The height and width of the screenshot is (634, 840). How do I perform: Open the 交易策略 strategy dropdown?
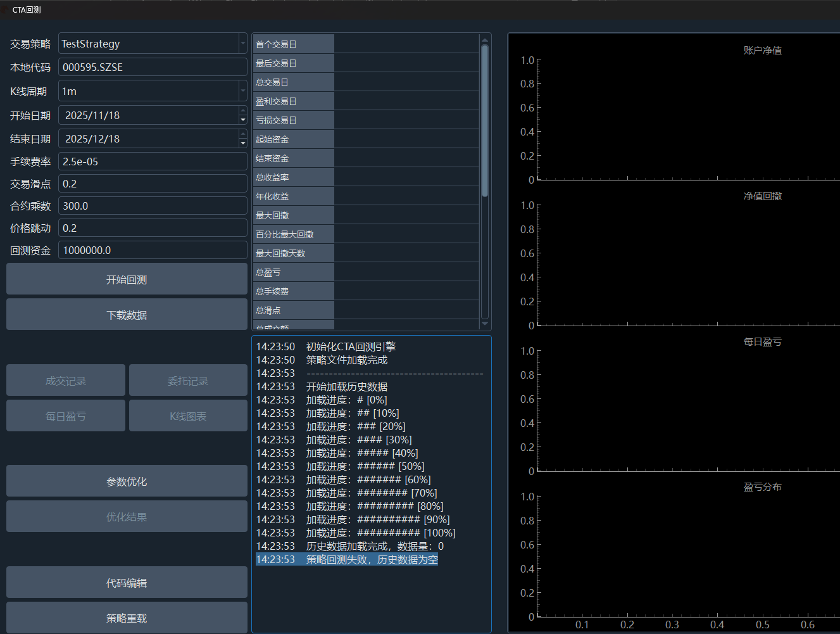[x=242, y=44]
